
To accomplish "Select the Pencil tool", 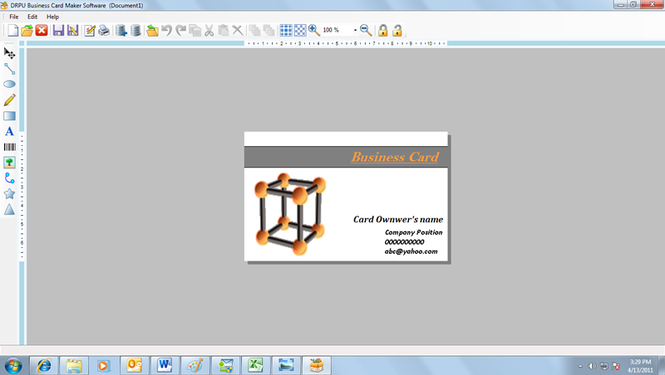I will tap(9, 100).
